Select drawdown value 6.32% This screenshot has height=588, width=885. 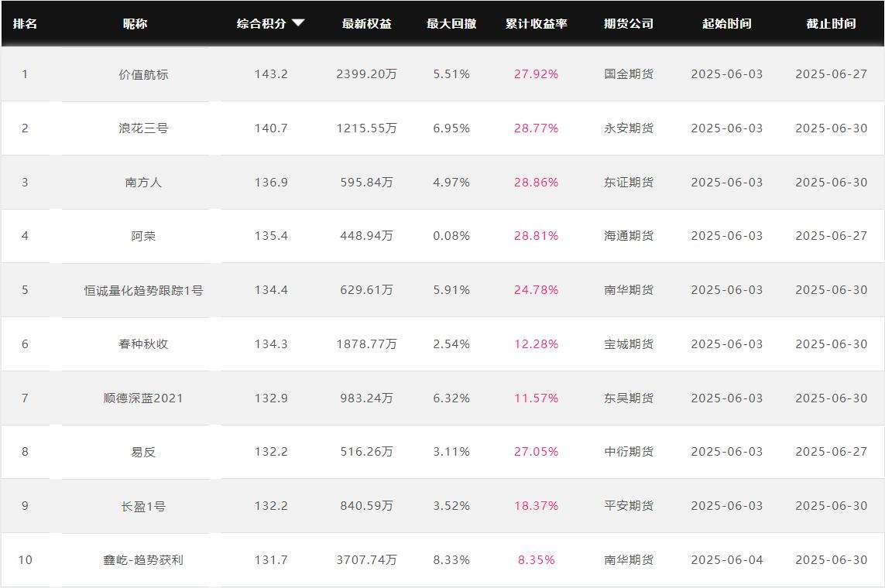(x=451, y=398)
